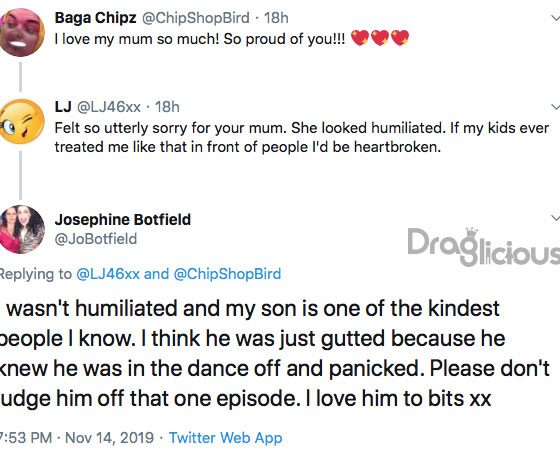Expand the LJ tweet options chevron
Screen dimensions: 560x460
coord(555,106)
